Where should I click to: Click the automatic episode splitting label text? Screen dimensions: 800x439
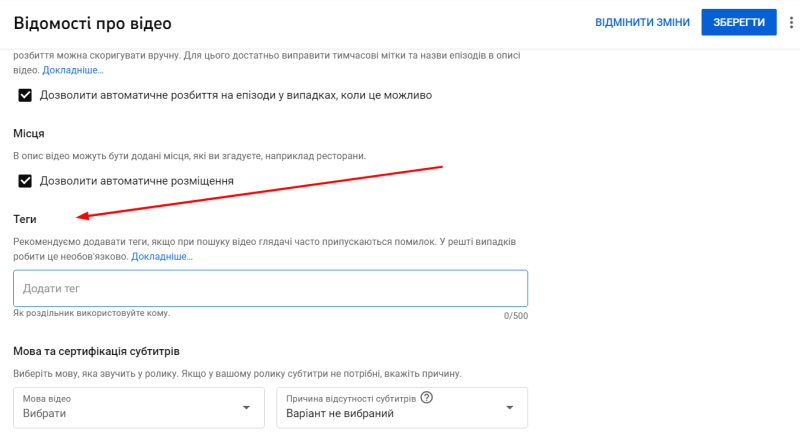pos(236,95)
